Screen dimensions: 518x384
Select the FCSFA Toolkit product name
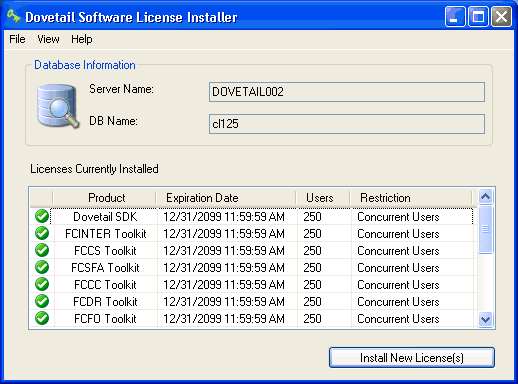click(x=105, y=268)
